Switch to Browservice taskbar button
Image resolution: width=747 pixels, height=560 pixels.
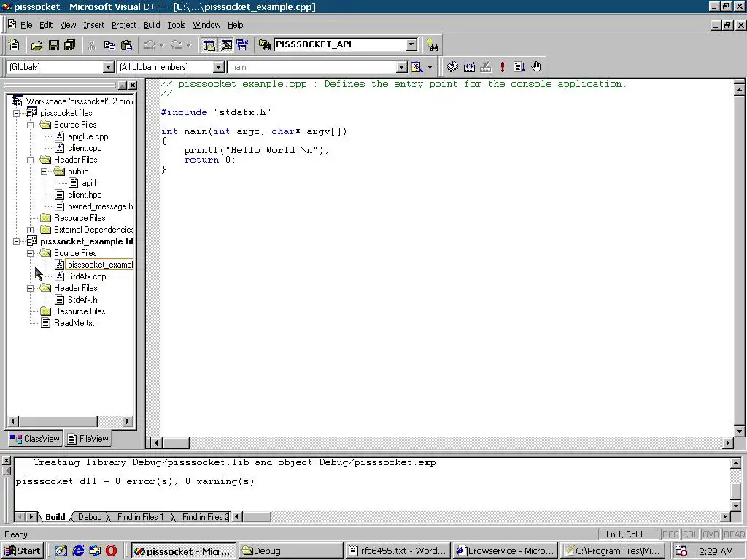coord(506,551)
